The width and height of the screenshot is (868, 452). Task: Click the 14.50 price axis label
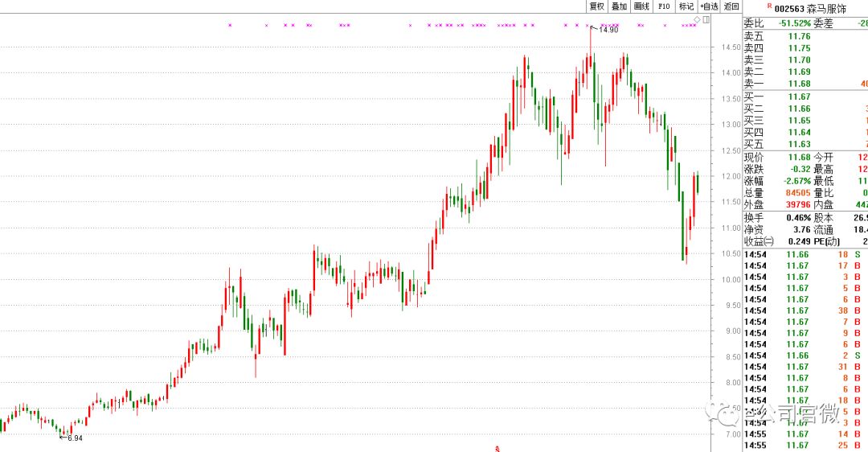tap(731, 47)
